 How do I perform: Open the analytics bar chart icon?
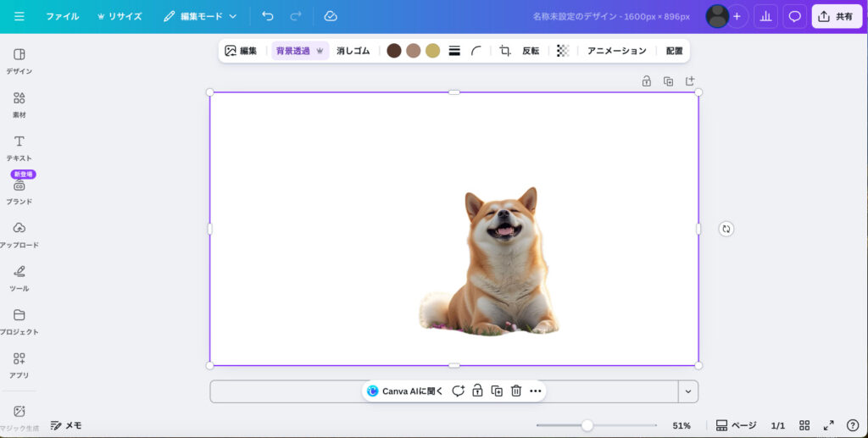coord(765,16)
